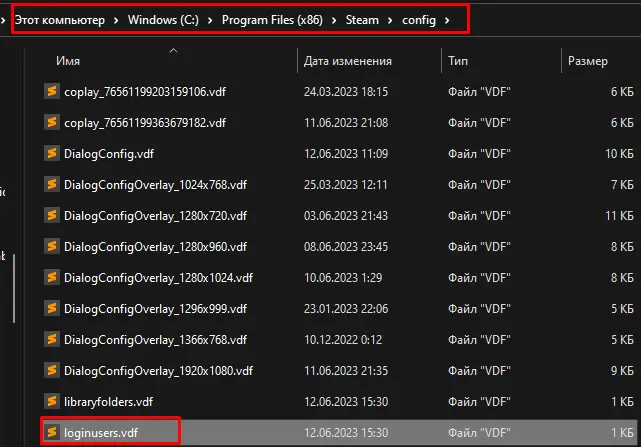Sort by Размер column header

[x=587, y=61]
